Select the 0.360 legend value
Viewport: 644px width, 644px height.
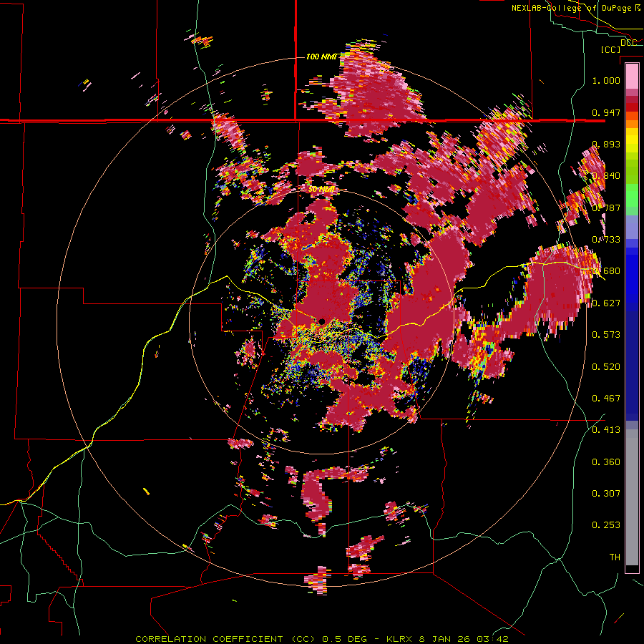click(606, 462)
